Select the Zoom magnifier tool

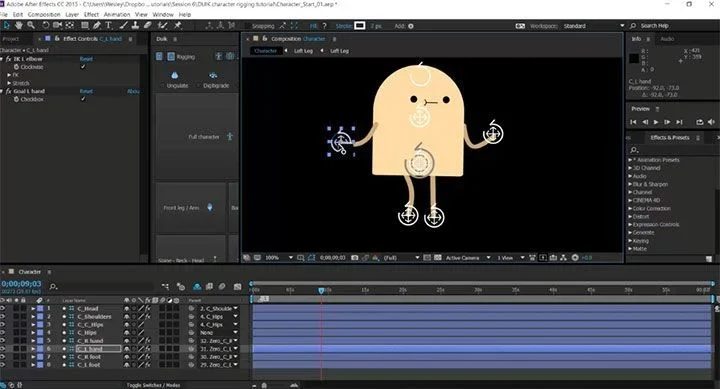[x=31, y=25]
